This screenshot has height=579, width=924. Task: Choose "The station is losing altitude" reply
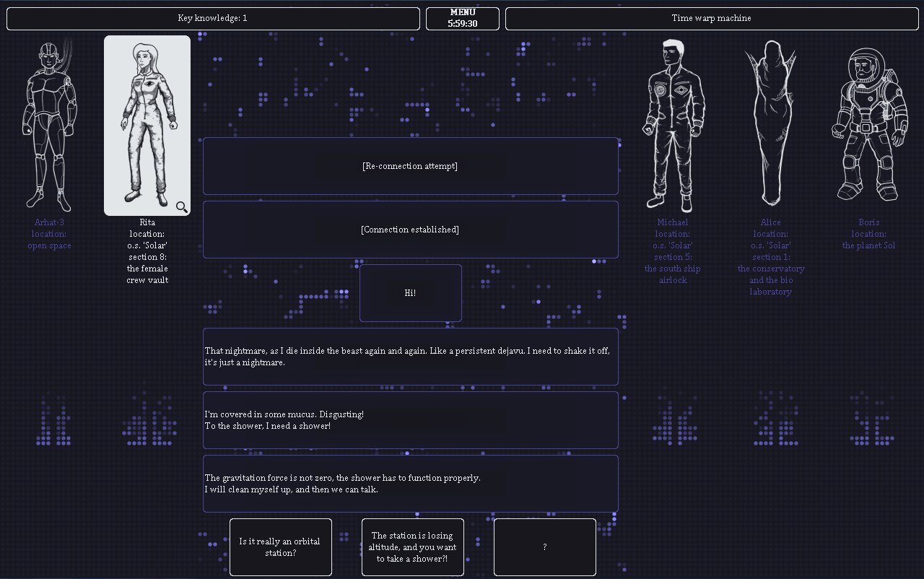pos(412,547)
